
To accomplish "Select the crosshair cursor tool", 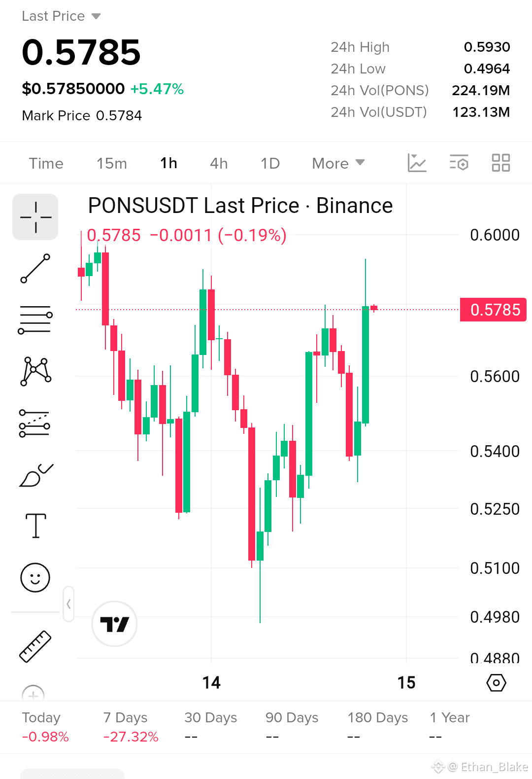I will coord(35,217).
